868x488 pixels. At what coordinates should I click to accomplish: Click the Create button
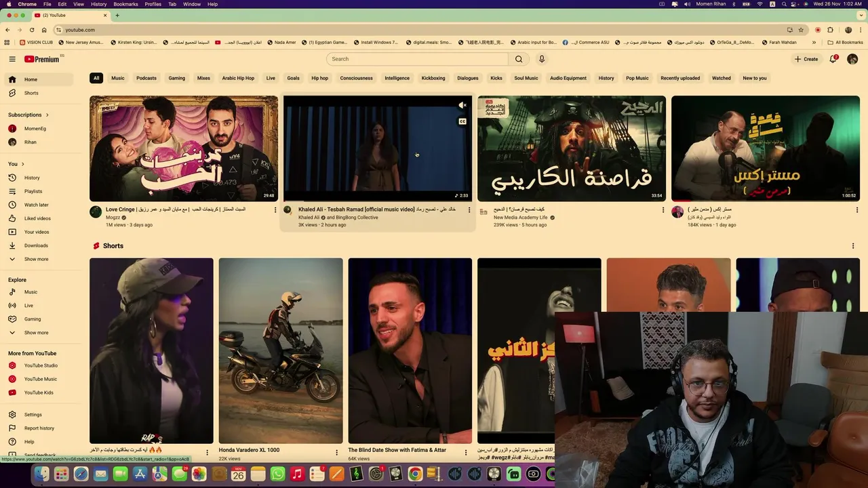[806, 59]
